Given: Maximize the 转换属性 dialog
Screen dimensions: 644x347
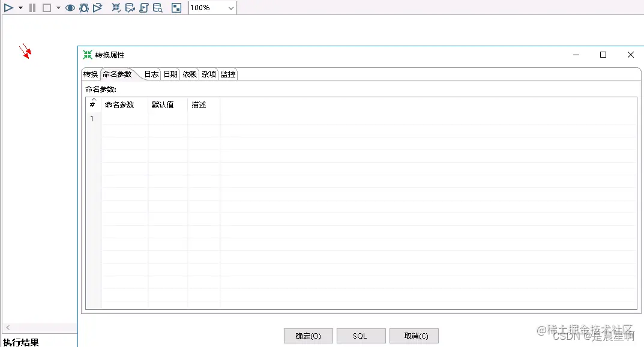Looking at the screenshot, I should pos(603,55).
